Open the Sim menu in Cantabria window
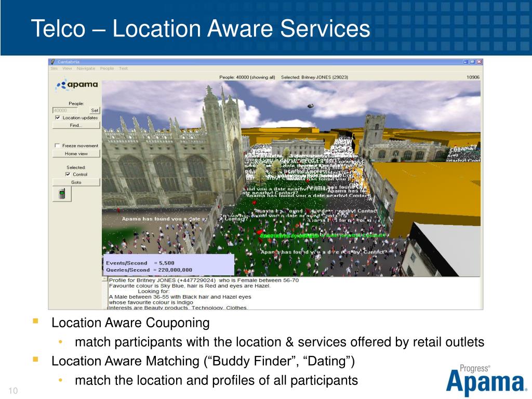This screenshot has width=532, height=399. pos(54,69)
